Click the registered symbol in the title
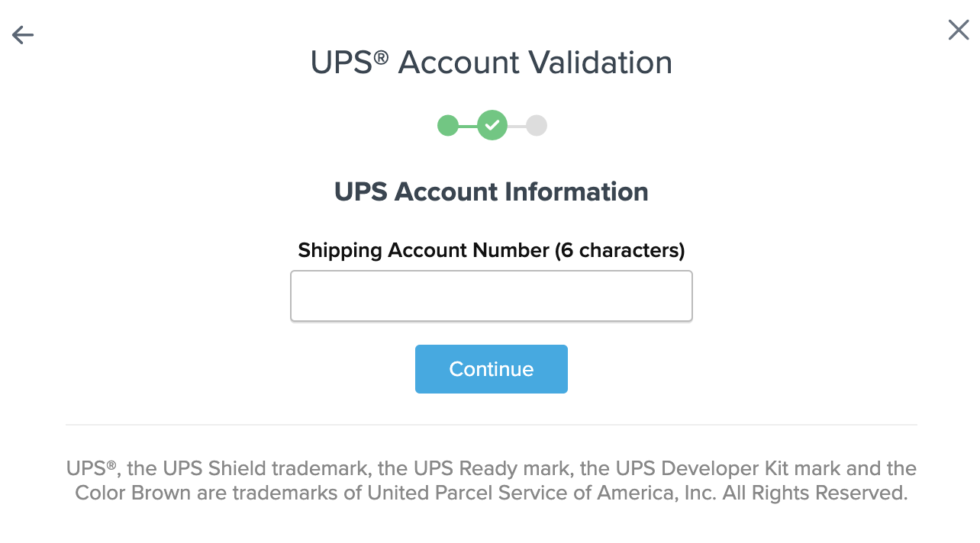The height and width of the screenshot is (543, 980). (382, 56)
